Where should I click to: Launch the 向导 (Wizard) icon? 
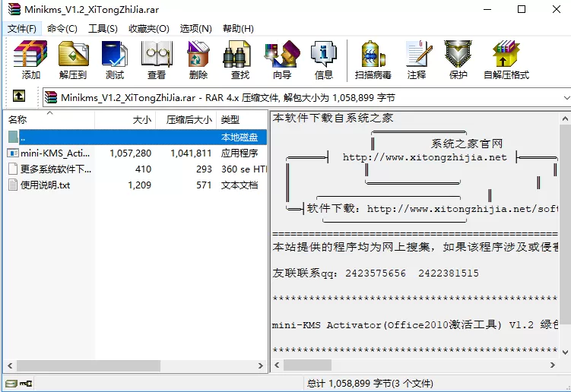pos(282,60)
